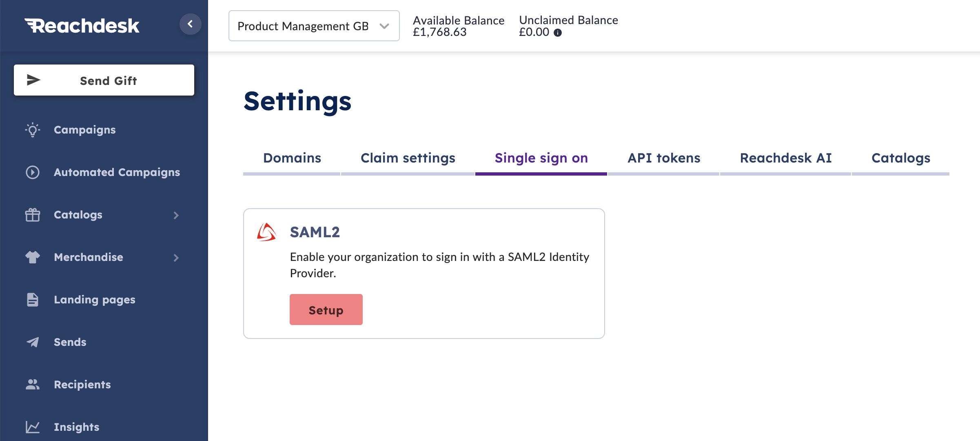Viewport: 980px width, 441px height.
Task: Click the Unclaimed Balance info icon
Action: (x=558, y=33)
